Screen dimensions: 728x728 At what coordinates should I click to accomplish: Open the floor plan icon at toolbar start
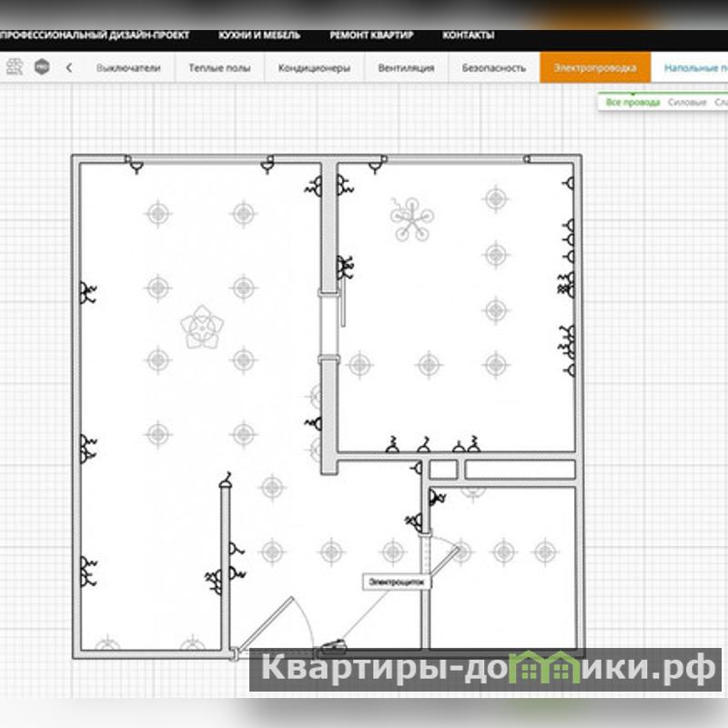[x=15, y=67]
